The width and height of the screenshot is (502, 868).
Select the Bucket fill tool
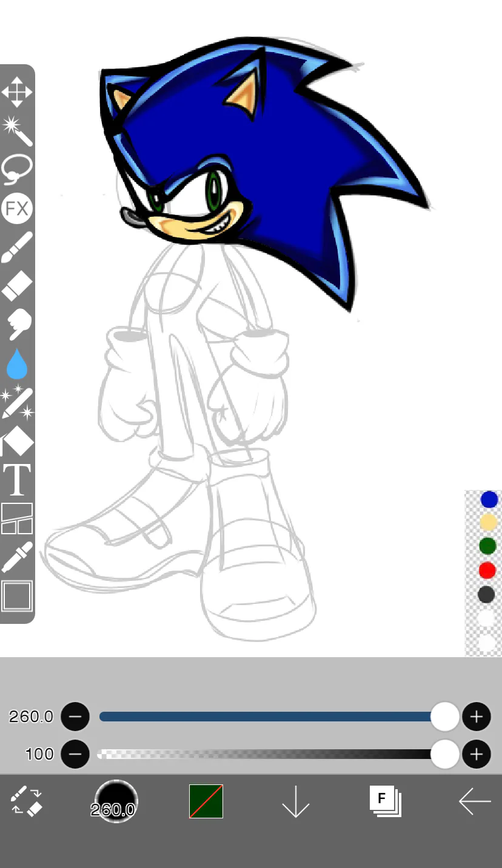click(17, 441)
